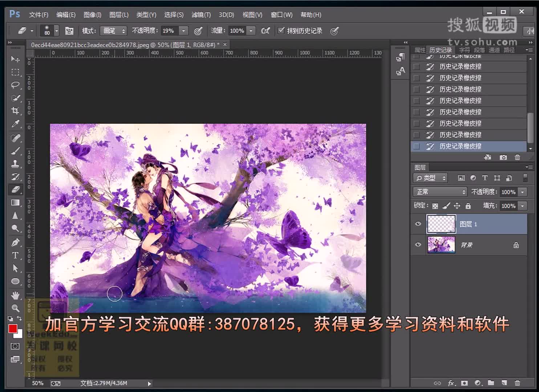Add layer mask icon at Layers bottom
The width and height of the screenshot is (539, 392).
point(464,383)
